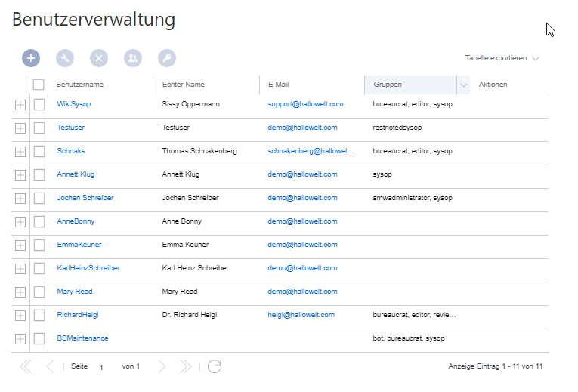
Task: Expand the Tabelle exportieren dropdown
Action: click(502, 58)
